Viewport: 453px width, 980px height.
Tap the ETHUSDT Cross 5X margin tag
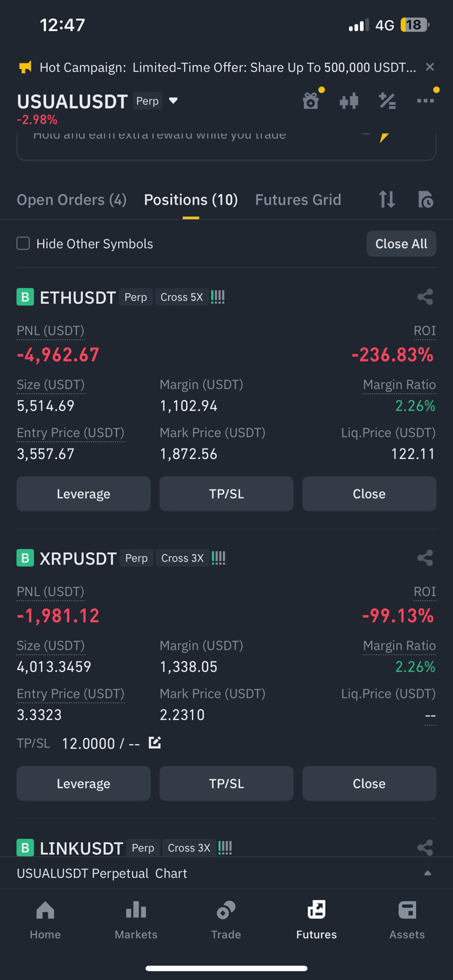coord(182,297)
